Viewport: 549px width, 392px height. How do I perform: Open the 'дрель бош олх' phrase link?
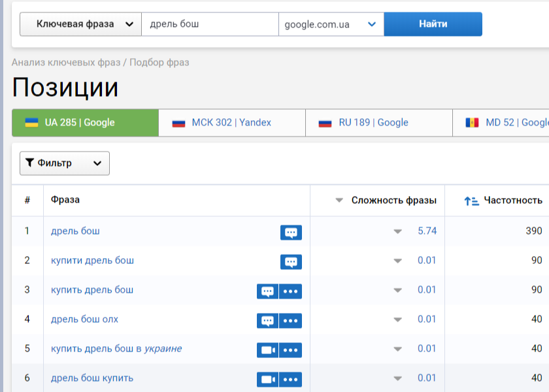[84, 319]
